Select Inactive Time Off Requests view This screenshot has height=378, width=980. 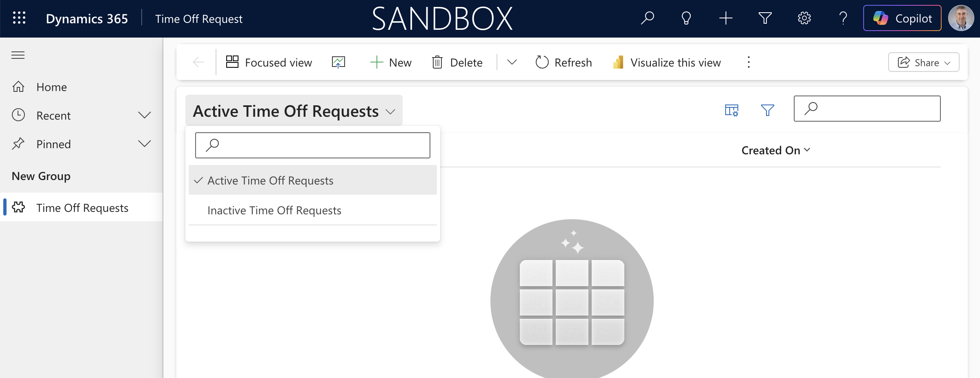pos(313,210)
